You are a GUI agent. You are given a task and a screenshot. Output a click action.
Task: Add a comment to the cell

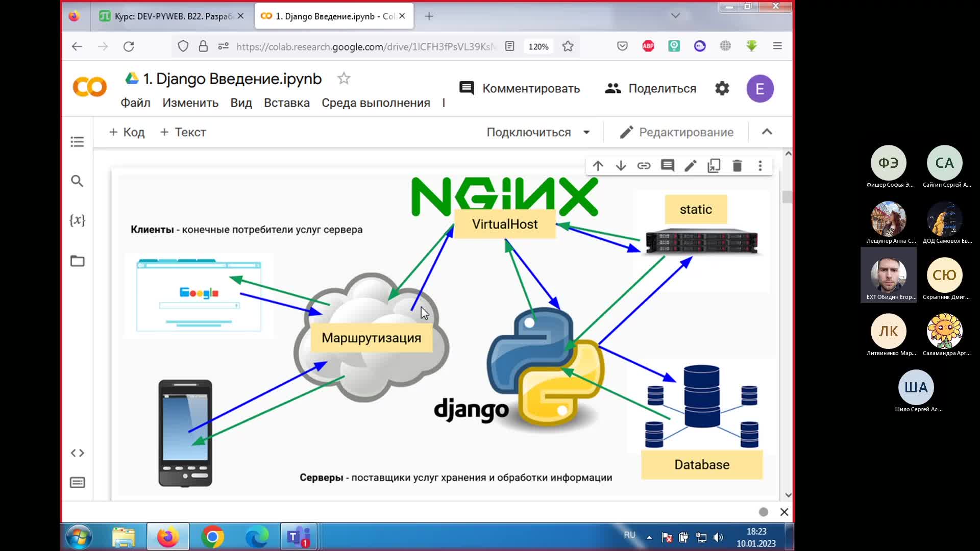click(x=668, y=166)
